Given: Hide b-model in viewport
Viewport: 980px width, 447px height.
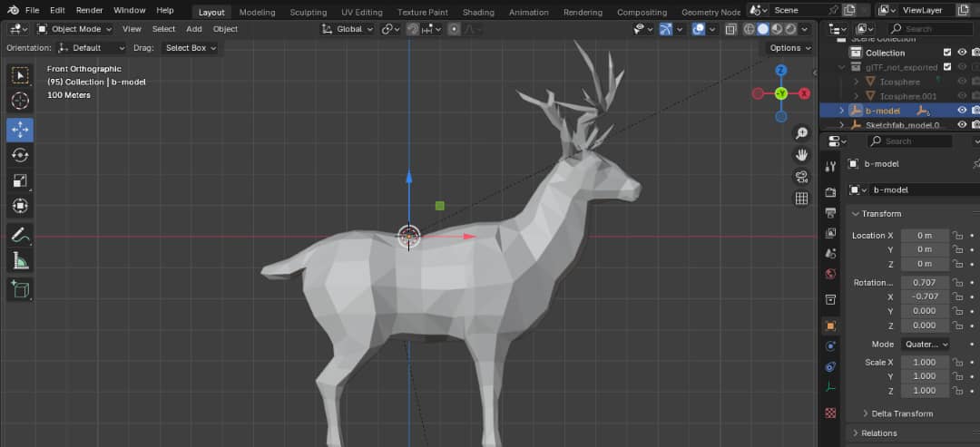Looking at the screenshot, I should coord(962,111).
